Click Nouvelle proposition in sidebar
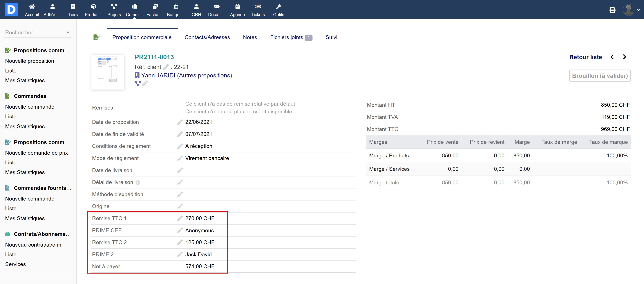 [30, 61]
